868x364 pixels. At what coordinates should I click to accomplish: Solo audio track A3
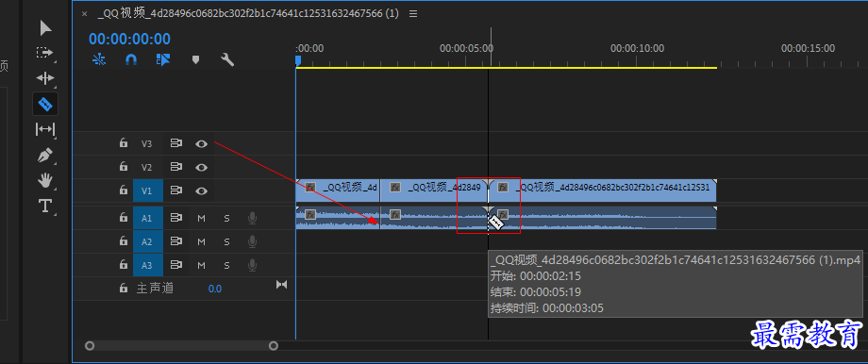click(226, 265)
